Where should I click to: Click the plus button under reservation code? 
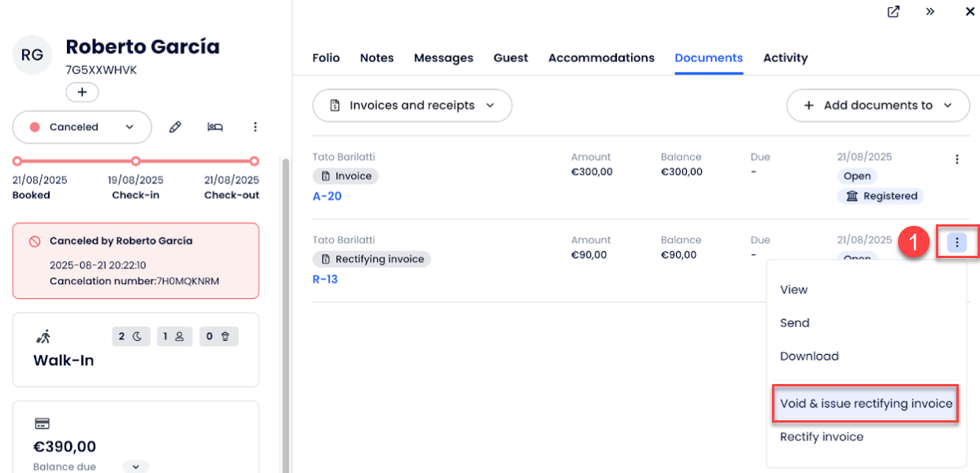coord(82,93)
